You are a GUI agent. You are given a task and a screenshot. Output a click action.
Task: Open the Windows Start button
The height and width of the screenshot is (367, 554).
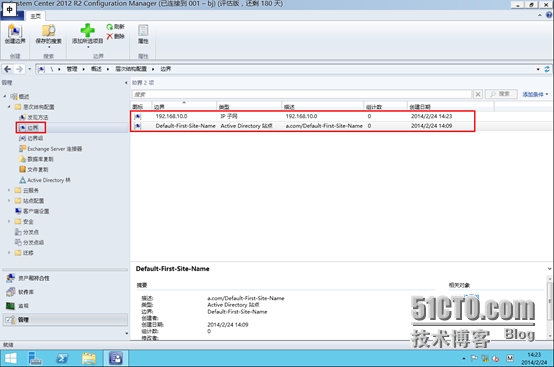(x=11, y=358)
